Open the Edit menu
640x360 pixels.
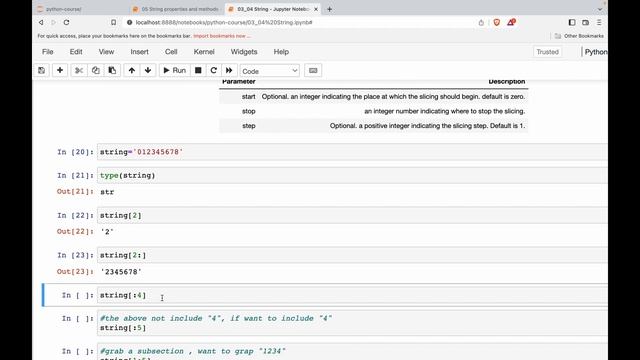click(x=76, y=52)
